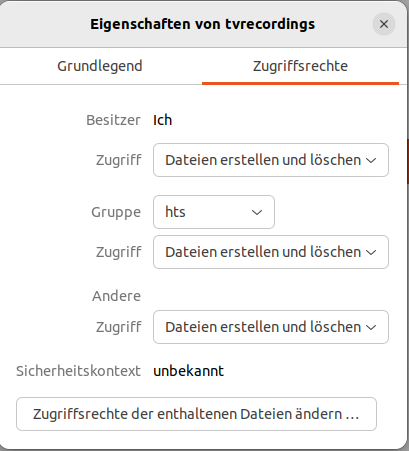Screen dimensions: 409x451
Task: Click the chevron arrow in Andere access dropdown
Action: pyautogui.click(x=371, y=327)
